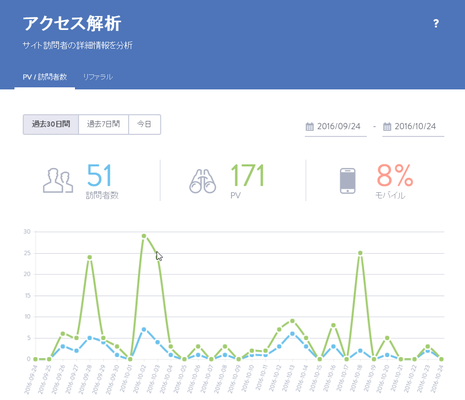Click the visitors people icon
This screenshot has width=465, height=400.
pos(58,180)
